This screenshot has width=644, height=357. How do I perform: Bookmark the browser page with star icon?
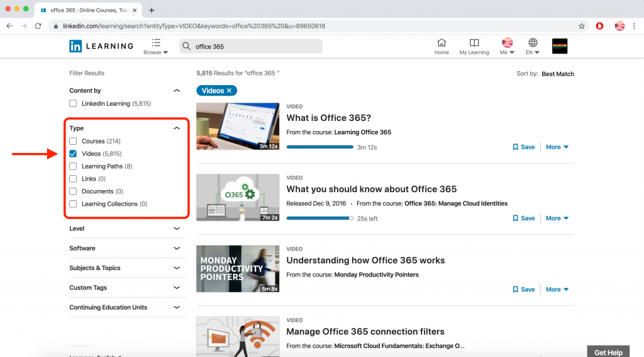click(582, 26)
